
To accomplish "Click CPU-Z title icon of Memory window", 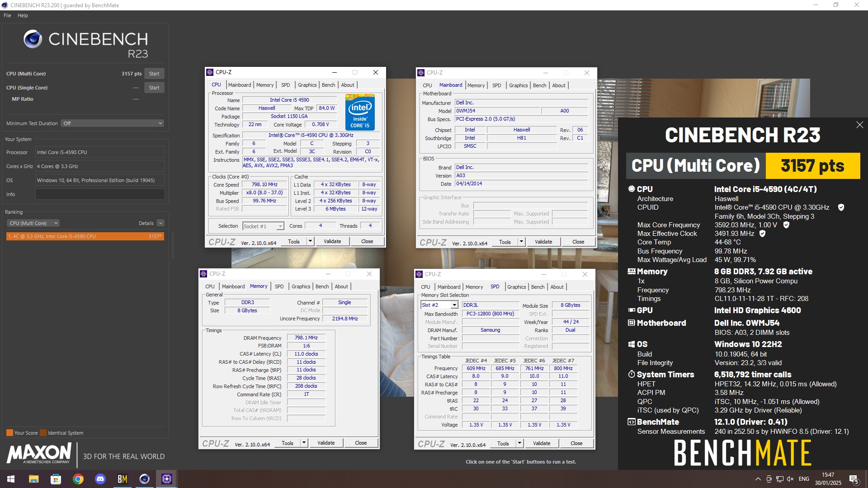I will pyautogui.click(x=203, y=274).
